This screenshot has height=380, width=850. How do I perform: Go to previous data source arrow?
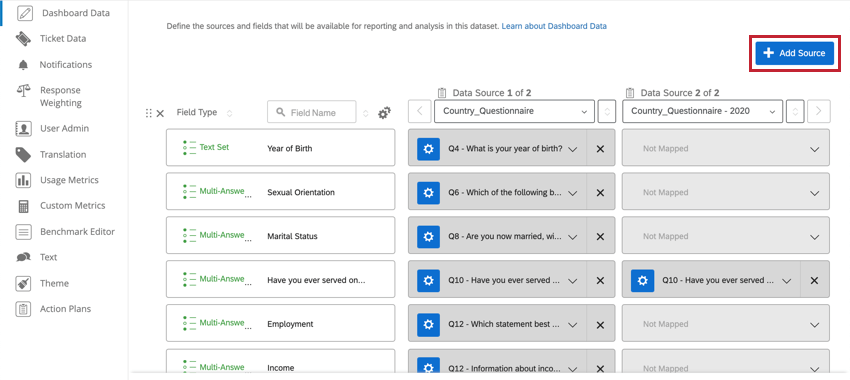tap(420, 112)
